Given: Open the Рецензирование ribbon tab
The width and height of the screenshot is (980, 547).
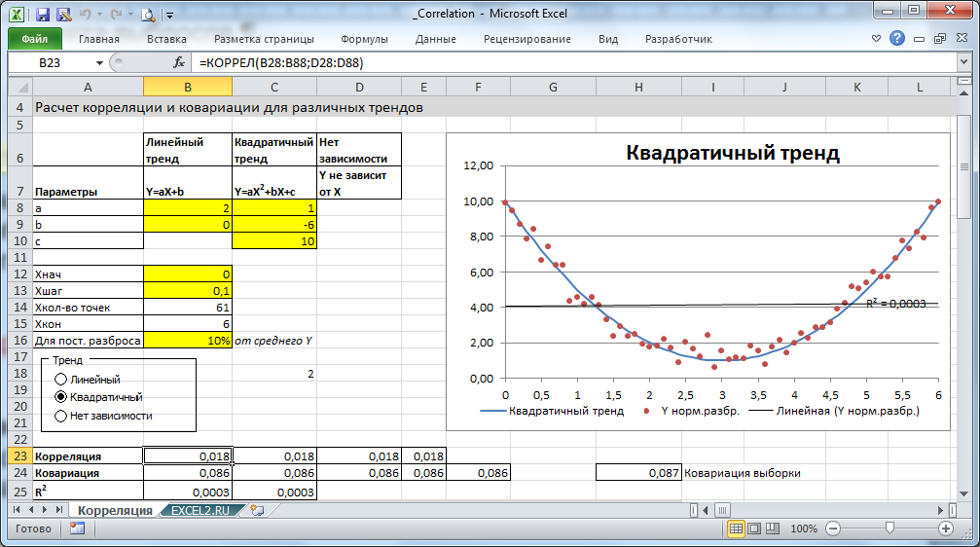Looking at the screenshot, I should coord(526,39).
